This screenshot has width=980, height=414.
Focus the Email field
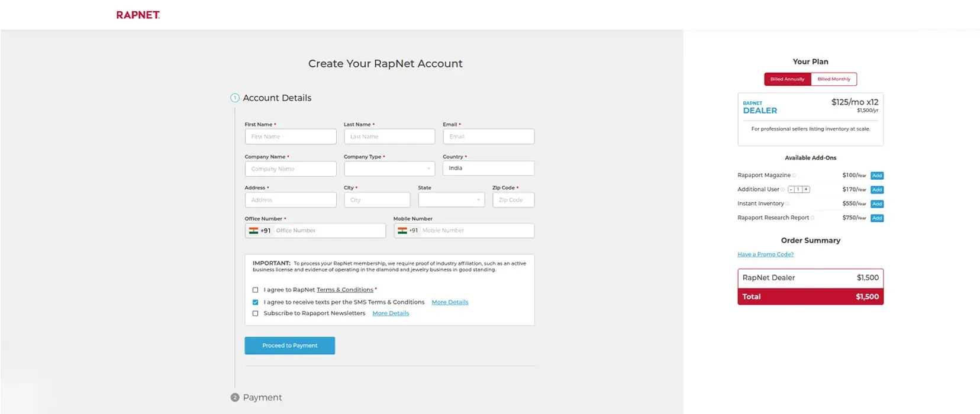tap(488, 137)
